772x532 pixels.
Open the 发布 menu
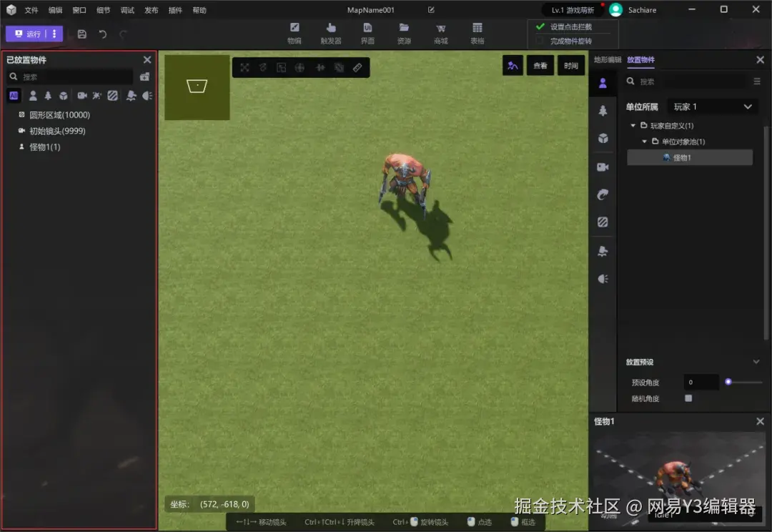(x=151, y=10)
